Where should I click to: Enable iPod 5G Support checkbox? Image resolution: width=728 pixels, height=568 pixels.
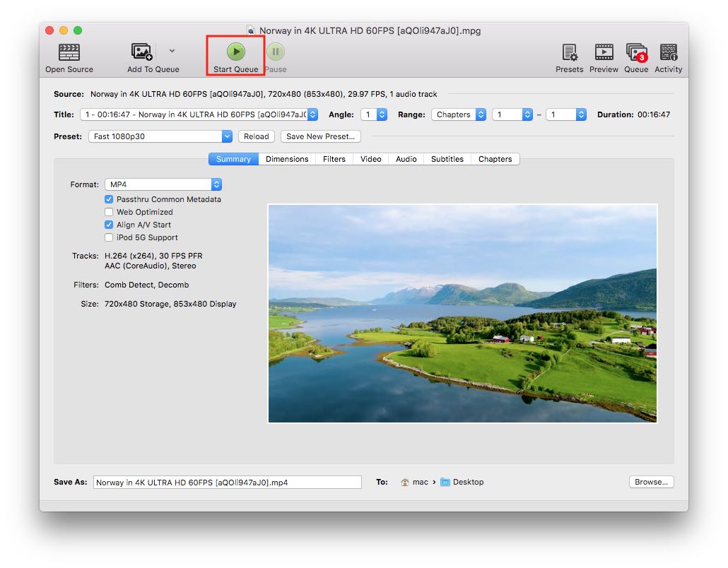(x=109, y=237)
